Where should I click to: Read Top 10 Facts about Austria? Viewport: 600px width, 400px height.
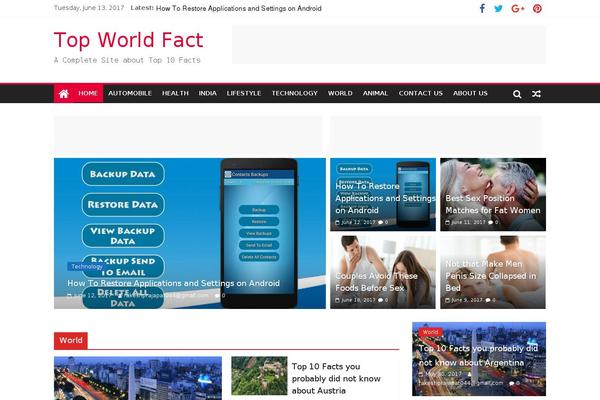click(336, 379)
